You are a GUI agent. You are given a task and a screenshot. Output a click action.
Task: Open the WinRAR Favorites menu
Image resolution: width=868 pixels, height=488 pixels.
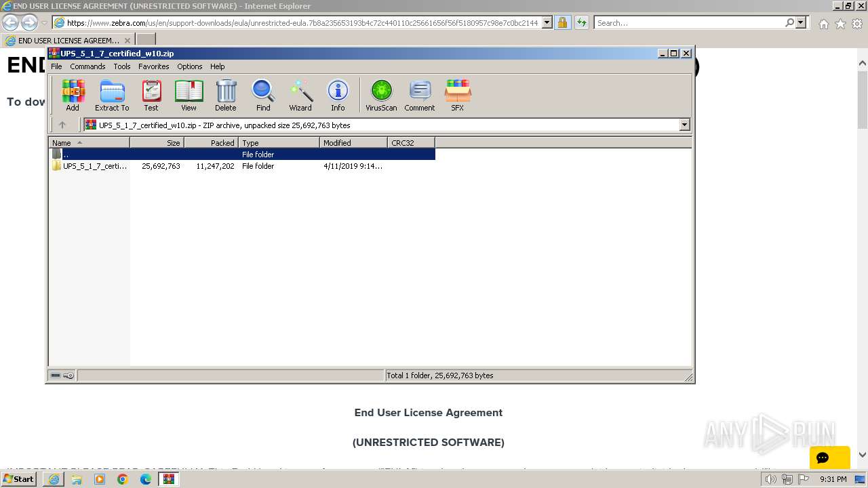[x=154, y=66]
